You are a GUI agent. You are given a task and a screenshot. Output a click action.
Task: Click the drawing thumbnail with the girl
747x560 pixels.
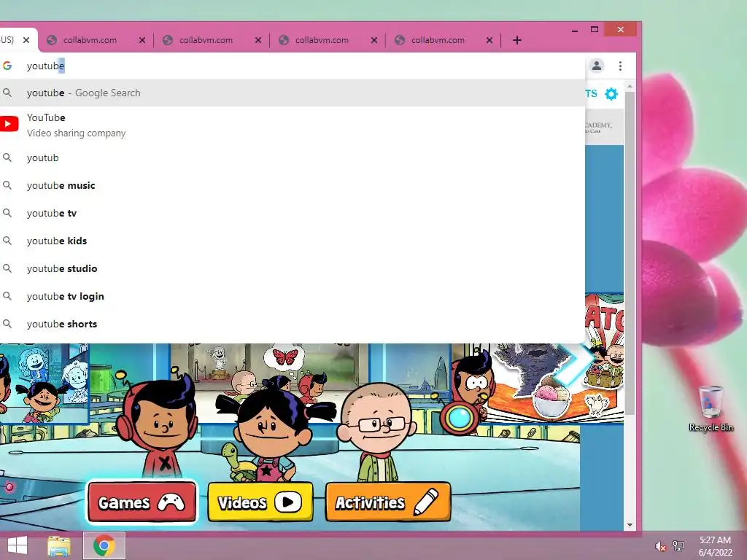pyautogui.click(x=44, y=384)
